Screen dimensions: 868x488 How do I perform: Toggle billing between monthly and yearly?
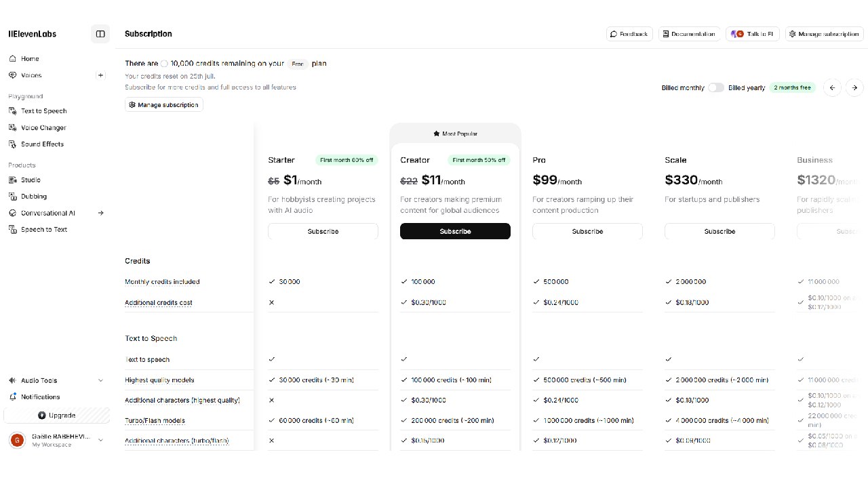pos(716,87)
